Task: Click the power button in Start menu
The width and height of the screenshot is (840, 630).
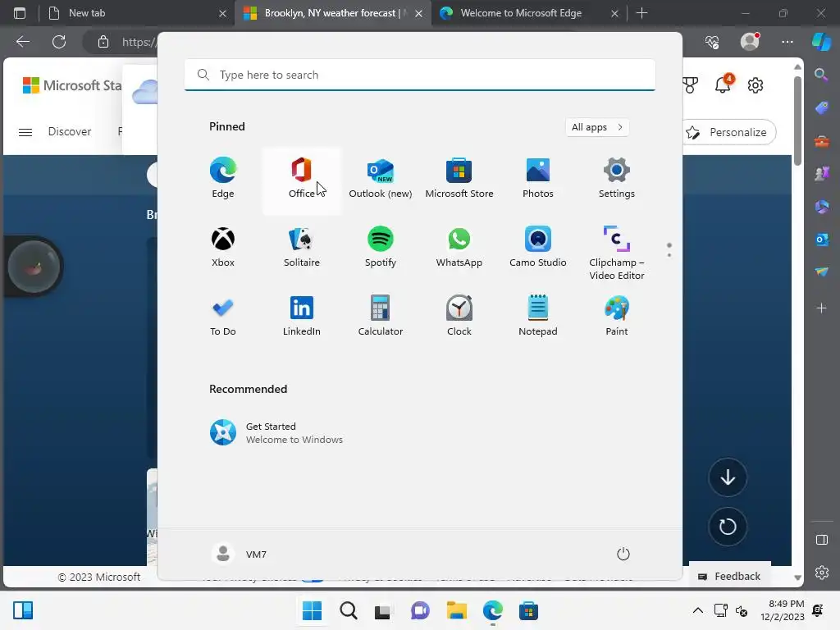Action: 623,554
